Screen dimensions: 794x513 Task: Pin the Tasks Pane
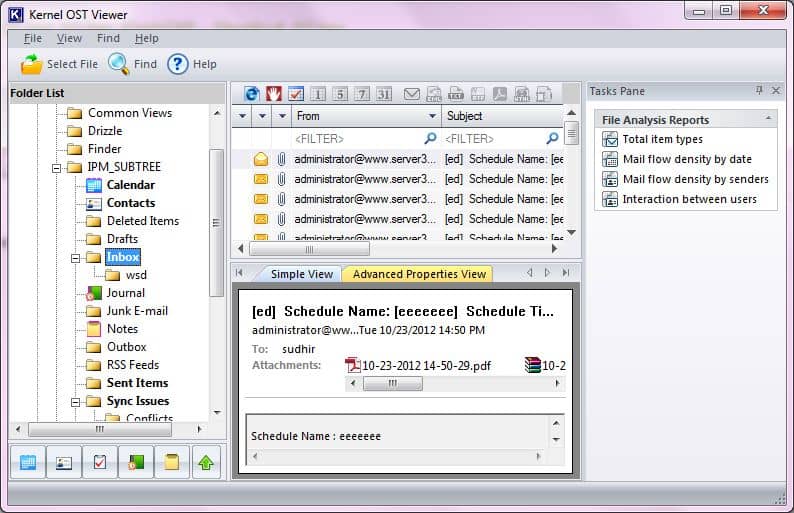click(x=759, y=90)
